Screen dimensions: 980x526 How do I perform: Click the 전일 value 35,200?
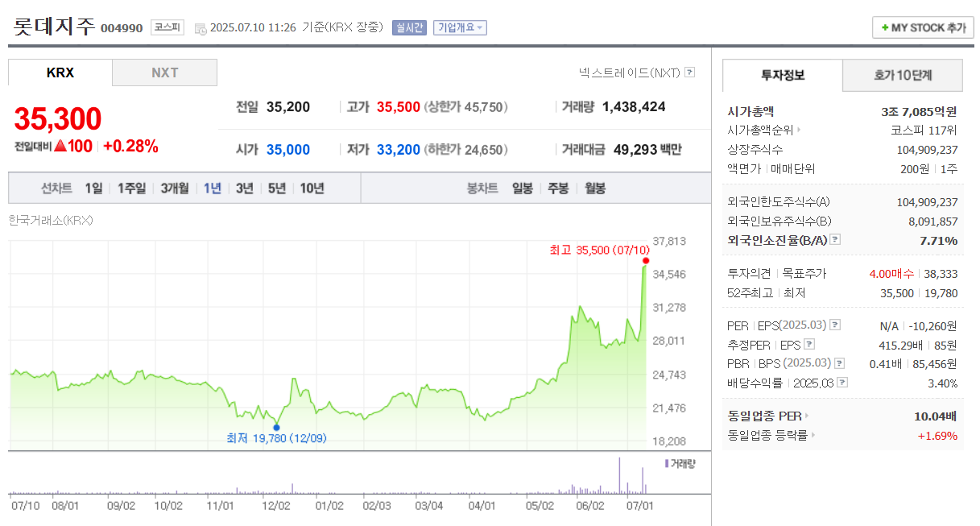coord(288,106)
